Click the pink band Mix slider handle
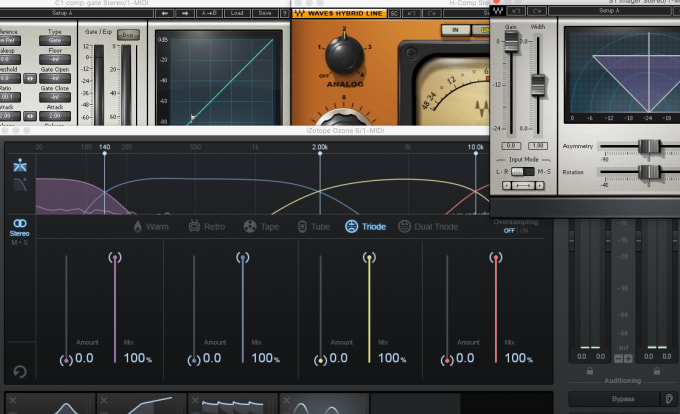The width and height of the screenshot is (680, 414). 115,258
